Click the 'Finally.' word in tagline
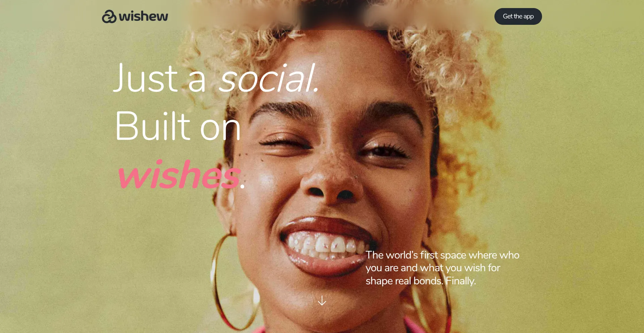Viewport: 644px width, 333px height. point(460,281)
